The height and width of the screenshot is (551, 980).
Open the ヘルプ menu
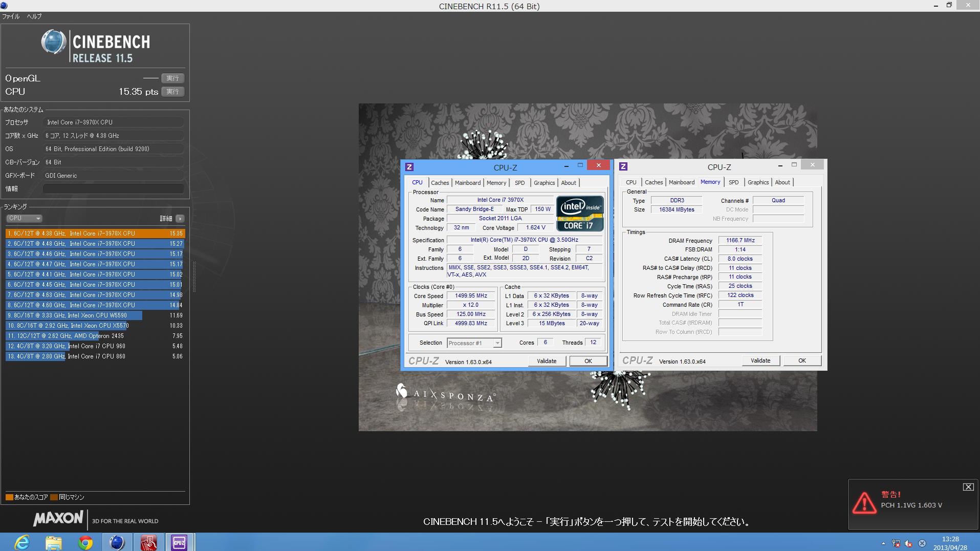point(34,16)
